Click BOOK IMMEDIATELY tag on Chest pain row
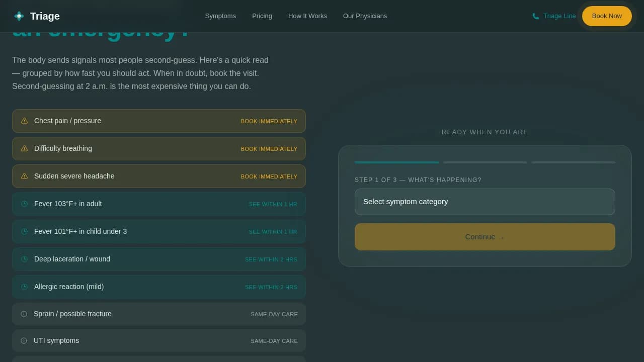The height and width of the screenshot is (362, 644). pos(269,121)
